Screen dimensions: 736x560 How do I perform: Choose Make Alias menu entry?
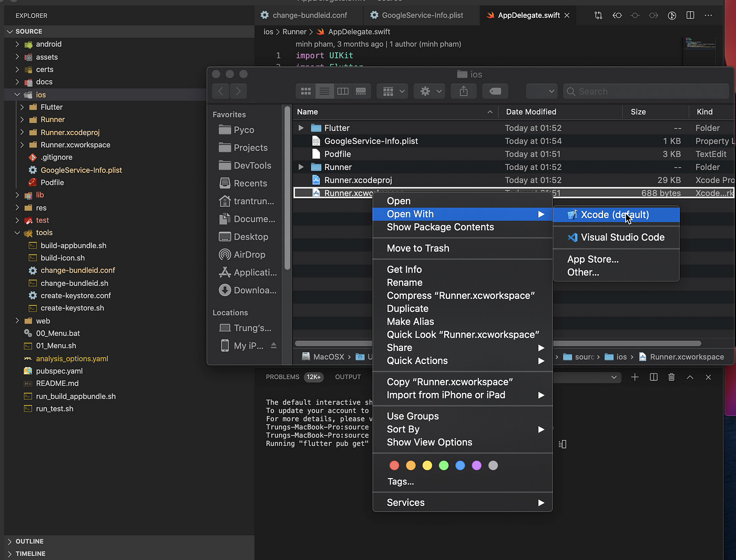462,322
